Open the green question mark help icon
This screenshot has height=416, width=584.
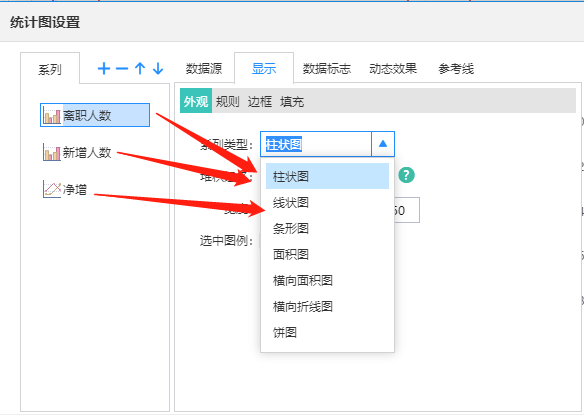tap(406, 175)
